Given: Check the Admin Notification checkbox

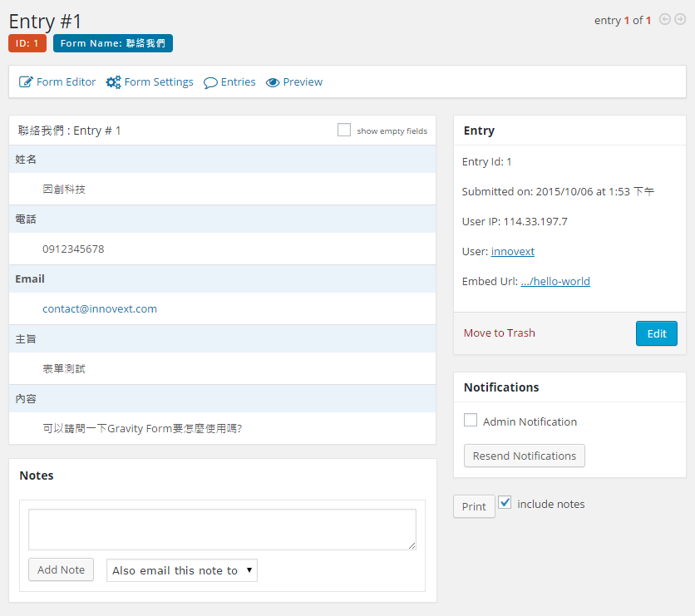Looking at the screenshot, I should tap(471, 421).
